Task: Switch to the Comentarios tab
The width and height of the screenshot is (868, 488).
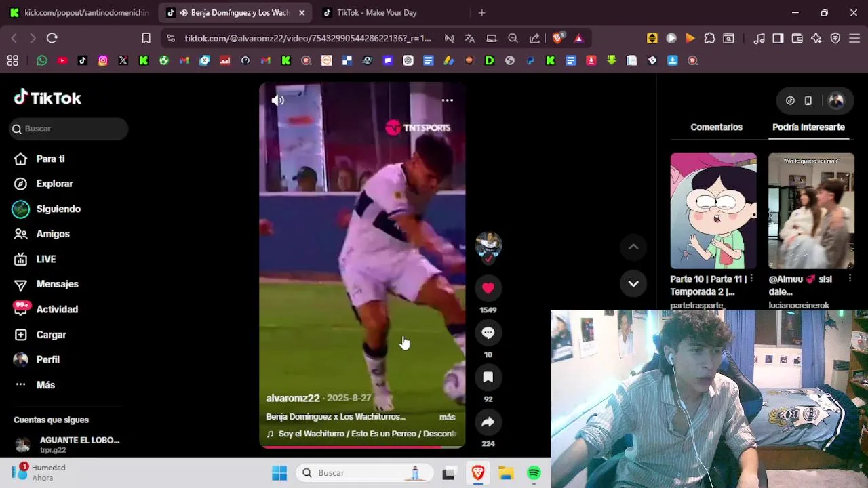Action: [716, 127]
